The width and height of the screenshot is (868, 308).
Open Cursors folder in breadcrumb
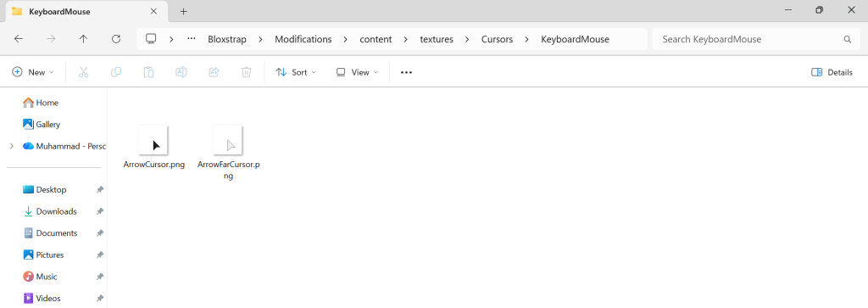pyautogui.click(x=497, y=39)
